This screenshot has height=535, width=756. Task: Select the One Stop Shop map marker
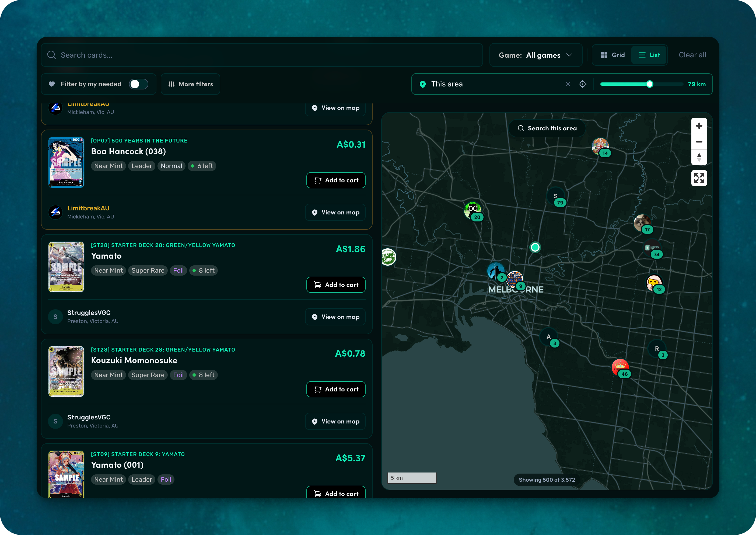[388, 257]
